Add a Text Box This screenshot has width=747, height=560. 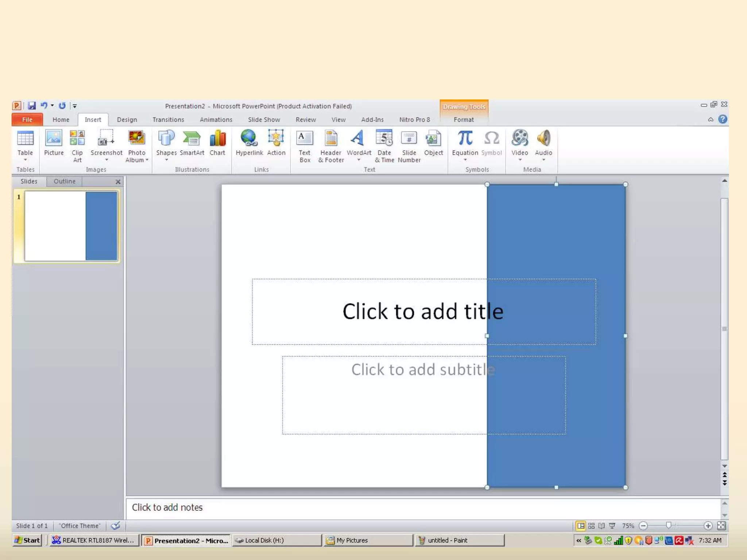coord(305,146)
